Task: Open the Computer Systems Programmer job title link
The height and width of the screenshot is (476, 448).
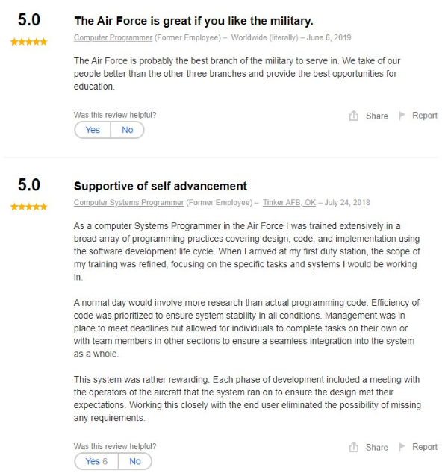Action: pos(129,203)
